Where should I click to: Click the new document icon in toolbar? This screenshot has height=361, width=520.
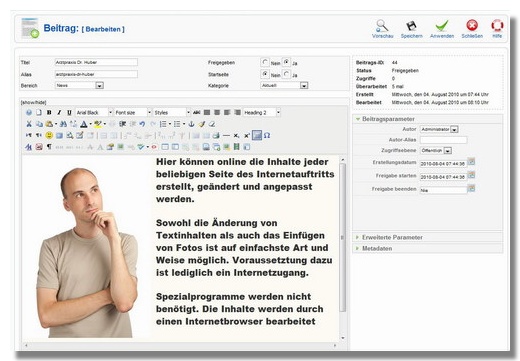point(39,112)
